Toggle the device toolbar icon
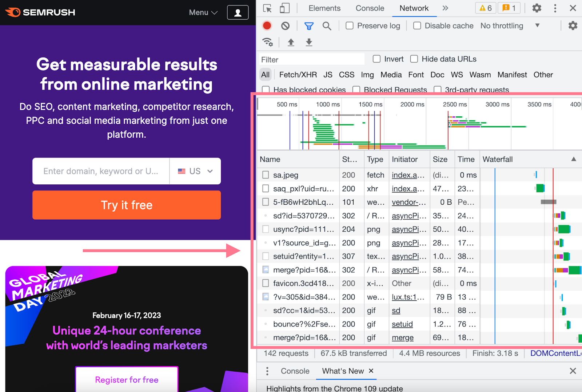The image size is (582, 392). 284,8
